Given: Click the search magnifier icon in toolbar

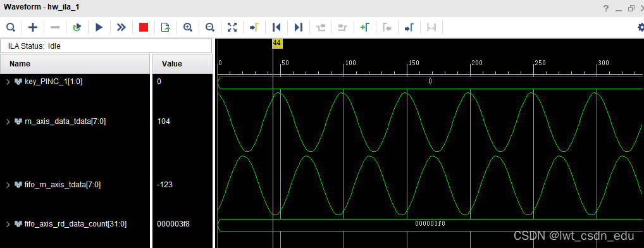Looking at the screenshot, I should [x=11, y=27].
